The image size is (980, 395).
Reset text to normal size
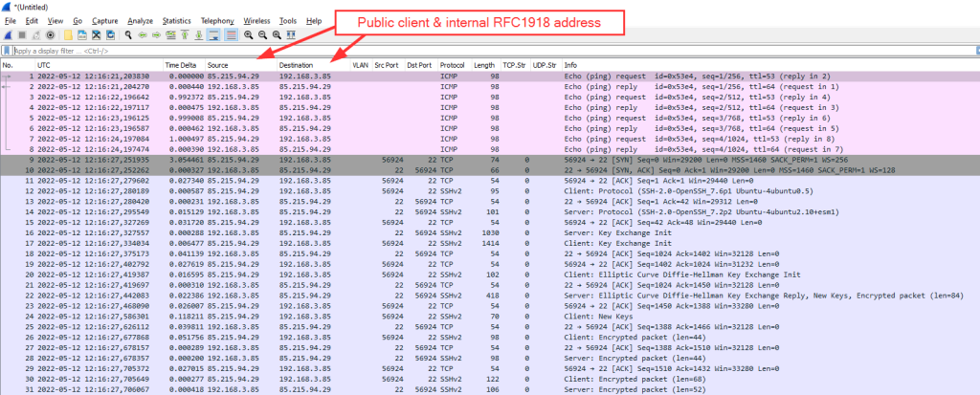pos(277,35)
